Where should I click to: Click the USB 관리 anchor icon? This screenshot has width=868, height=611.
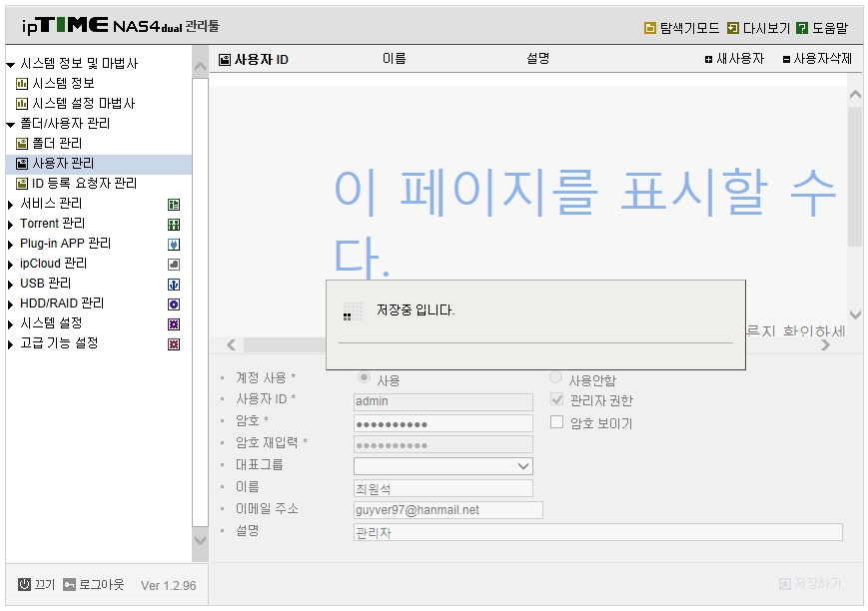tap(174, 285)
